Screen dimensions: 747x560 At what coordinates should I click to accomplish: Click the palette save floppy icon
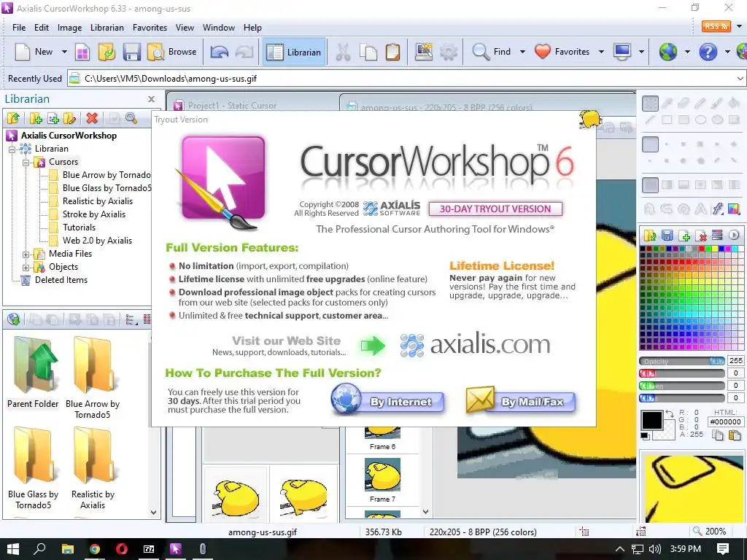point(667,235)
